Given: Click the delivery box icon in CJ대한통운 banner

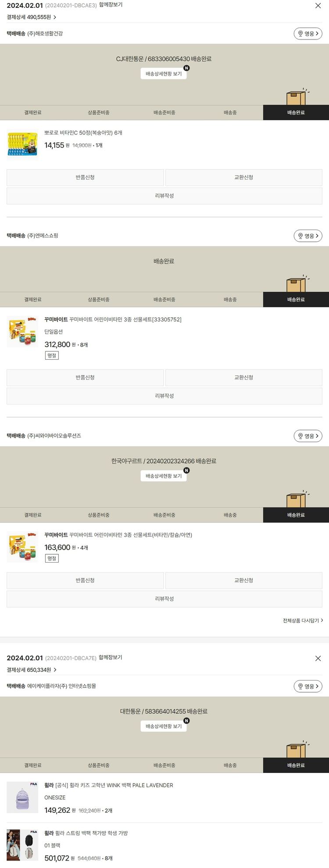Looking at the screenshot, I should click(298, 96).
